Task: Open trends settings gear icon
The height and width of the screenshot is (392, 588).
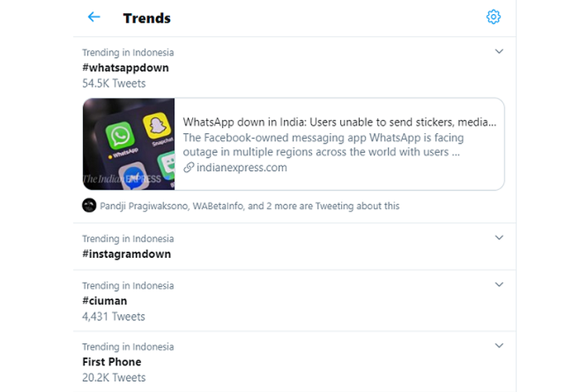Action: coord(493,17)
